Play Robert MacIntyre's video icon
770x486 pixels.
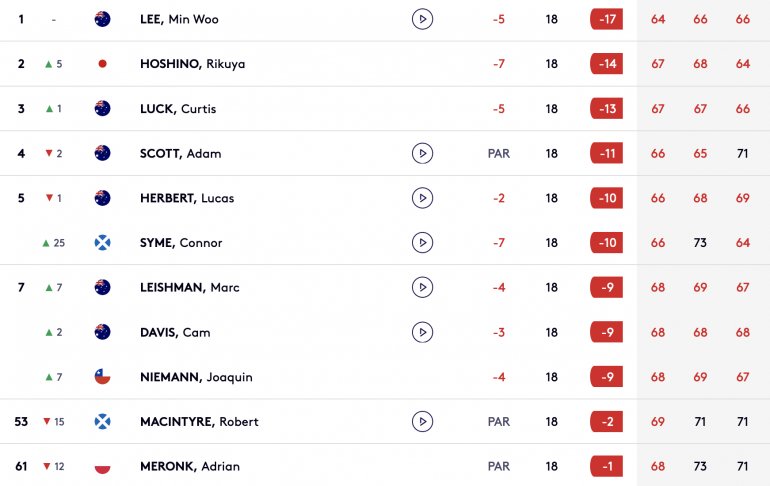pyautogui.click(x=422, y=421)
